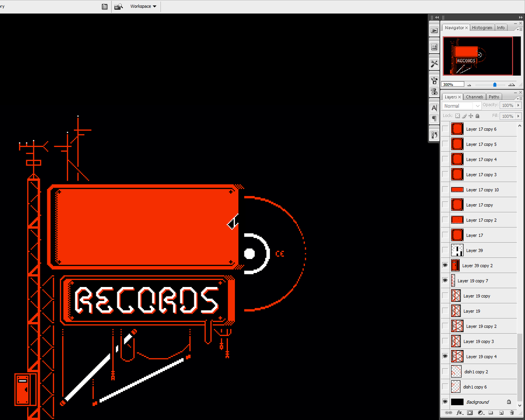This screenshot has width=525, height=420.
Task: Close the Navigator tab
Action: (467, 28)
